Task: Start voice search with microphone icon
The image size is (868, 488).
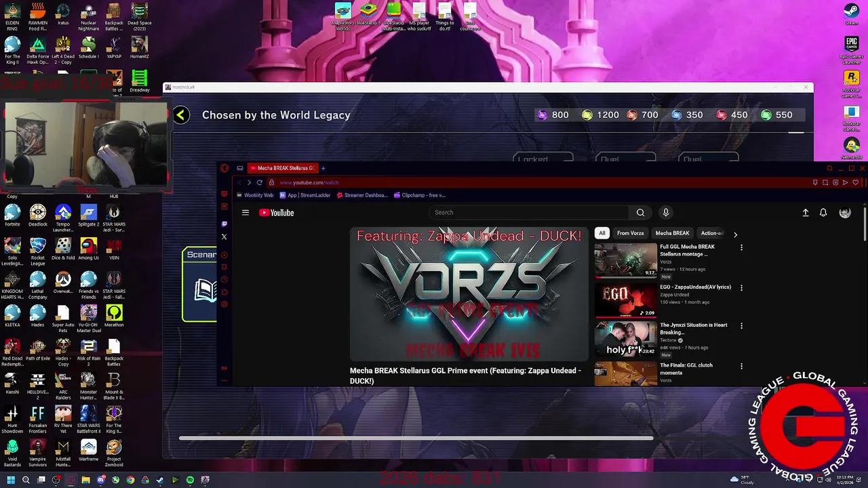Action: [x=666, y=212]
